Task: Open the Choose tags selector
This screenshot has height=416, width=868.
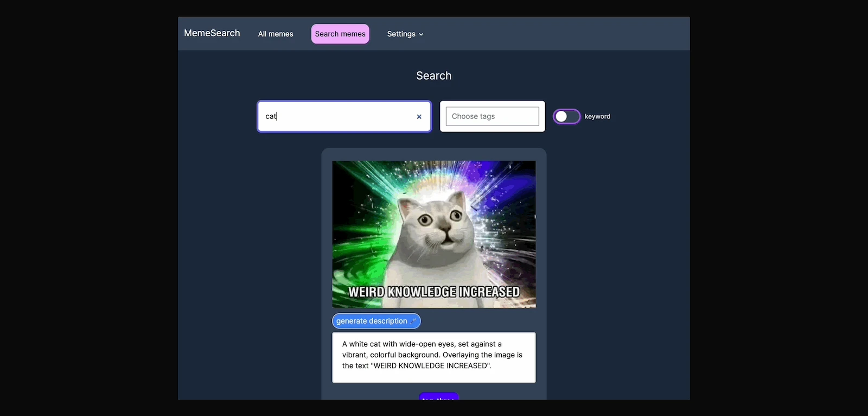Action: coord(493,116)
